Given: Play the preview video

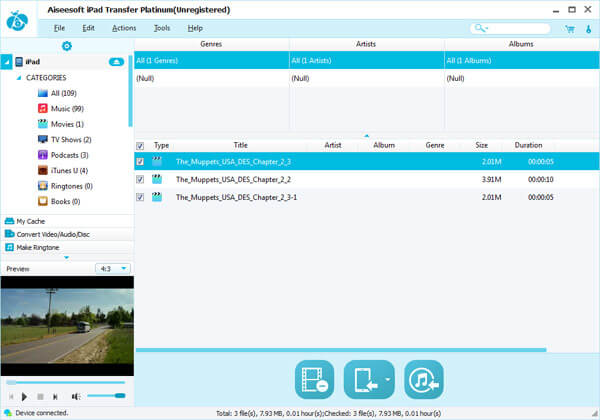Looking at the screenshot, I should [24, 397].
